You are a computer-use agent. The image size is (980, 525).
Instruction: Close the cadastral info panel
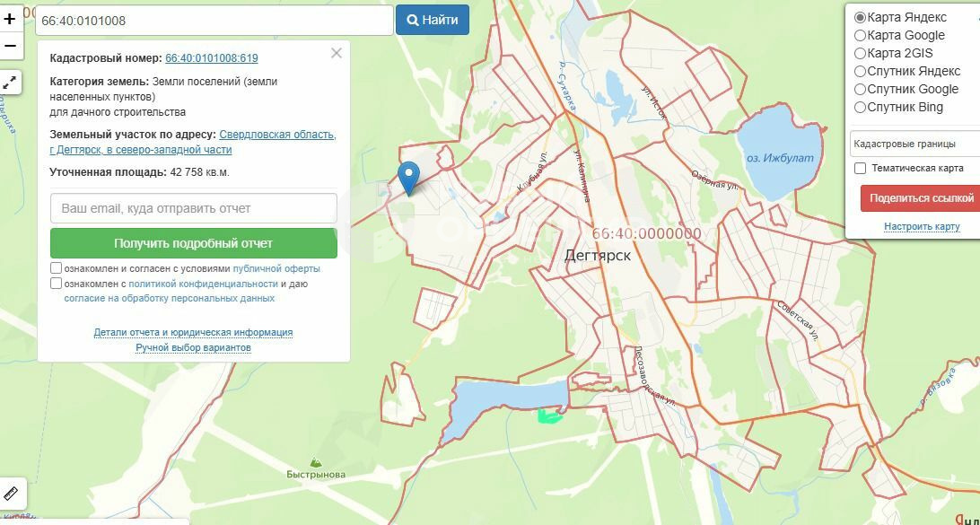click(x=337, y=53)
